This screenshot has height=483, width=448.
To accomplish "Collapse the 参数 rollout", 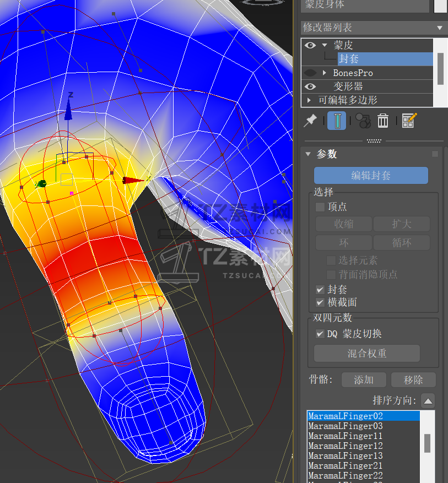I will point(309,154).
